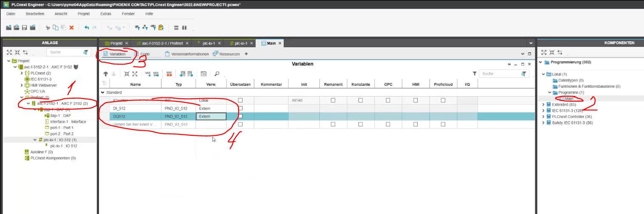Click the filter funnel icon beside variables search
Image resolution: width=644 pixels, height=214 pixels.
click(475, 74)
